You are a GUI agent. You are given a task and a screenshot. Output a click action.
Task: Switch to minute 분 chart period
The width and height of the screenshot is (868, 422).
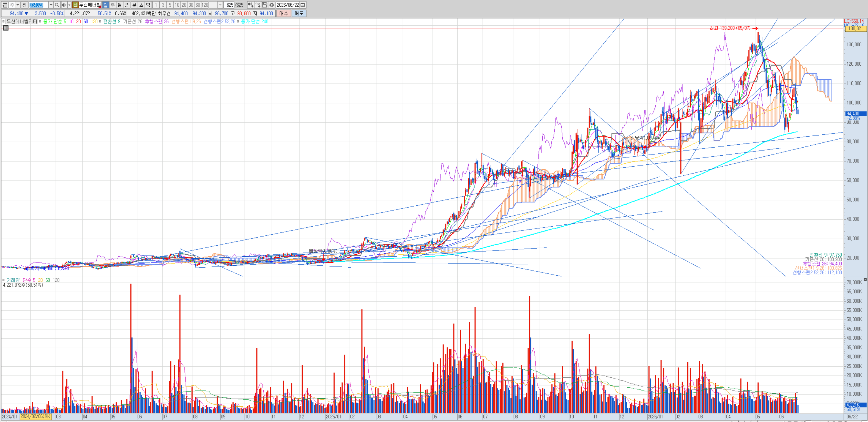[x=134, y=5]
